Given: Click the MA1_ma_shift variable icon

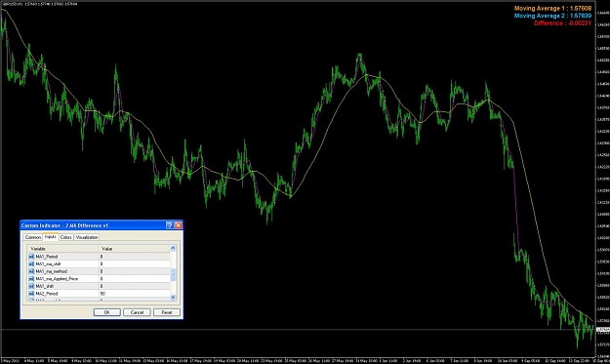Looking at the screenshot, I should (31, 264).
